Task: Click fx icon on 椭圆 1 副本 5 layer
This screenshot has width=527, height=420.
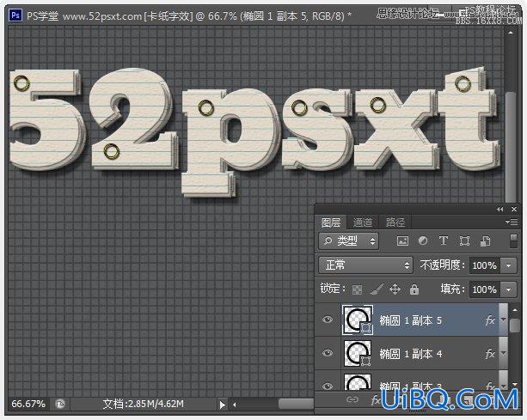Action: (x=490, y=320)
